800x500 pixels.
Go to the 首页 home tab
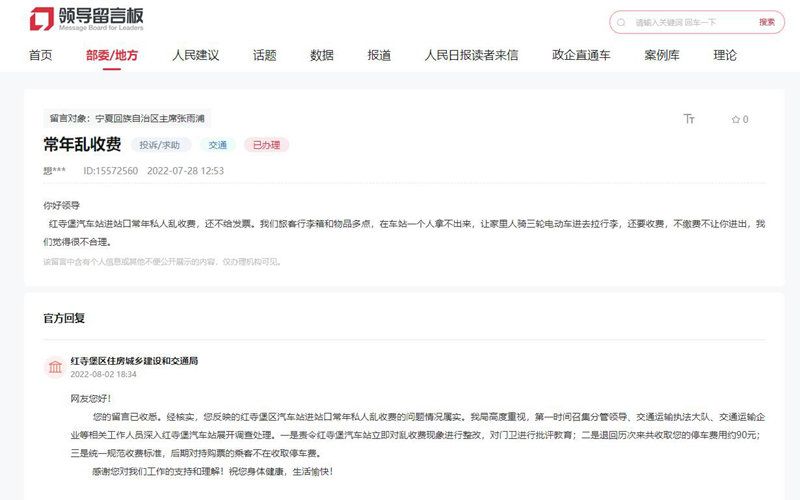pos(40,56)
